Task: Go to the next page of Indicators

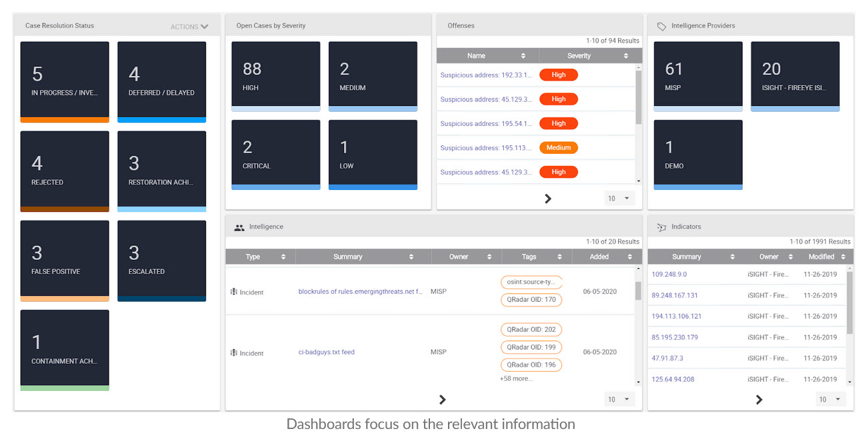Action: [759, 400]
